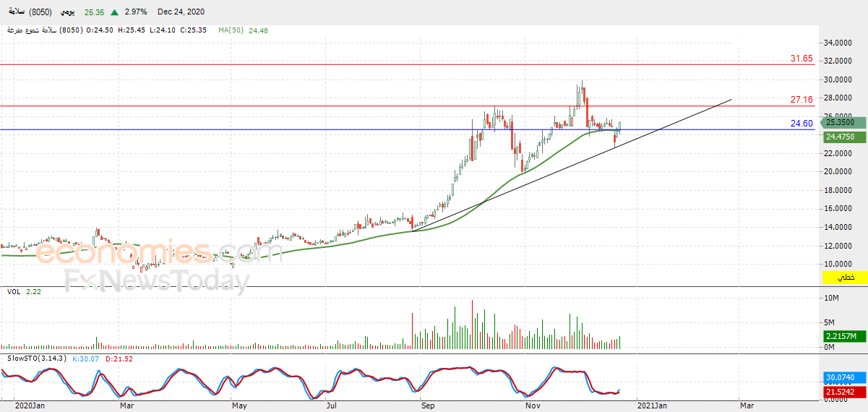The height and width of the screenshot is (412, 868).
Task: Click the blue 24.60 support label
Action: pos(802,124)
